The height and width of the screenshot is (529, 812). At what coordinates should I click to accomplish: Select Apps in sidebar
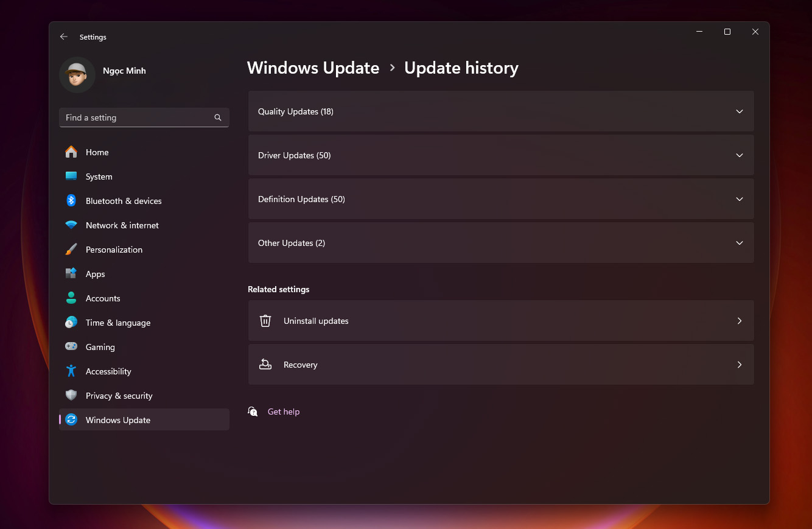(x=144, y=274)
